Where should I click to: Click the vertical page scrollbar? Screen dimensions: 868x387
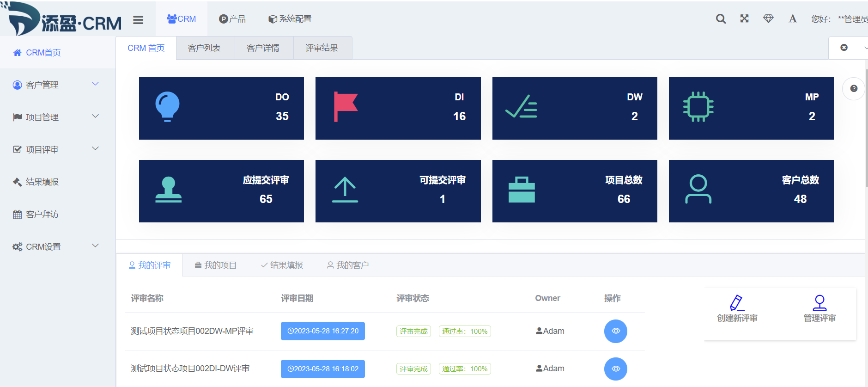point(866,128)
